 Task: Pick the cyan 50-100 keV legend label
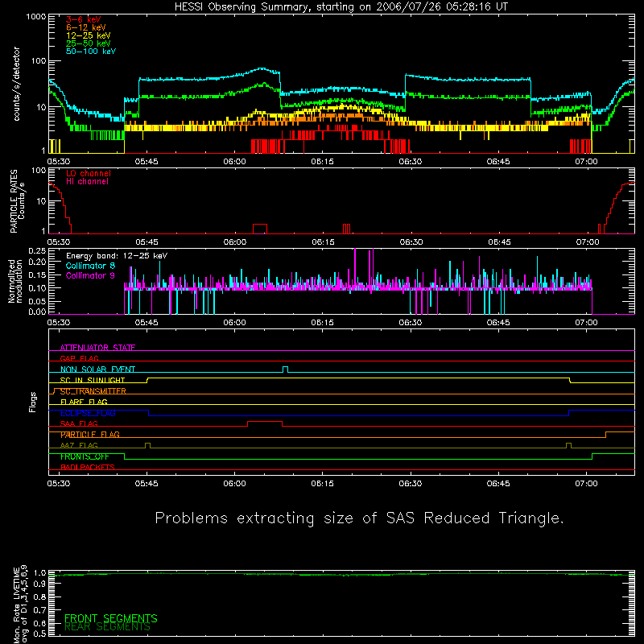click(x=91, y=52)
